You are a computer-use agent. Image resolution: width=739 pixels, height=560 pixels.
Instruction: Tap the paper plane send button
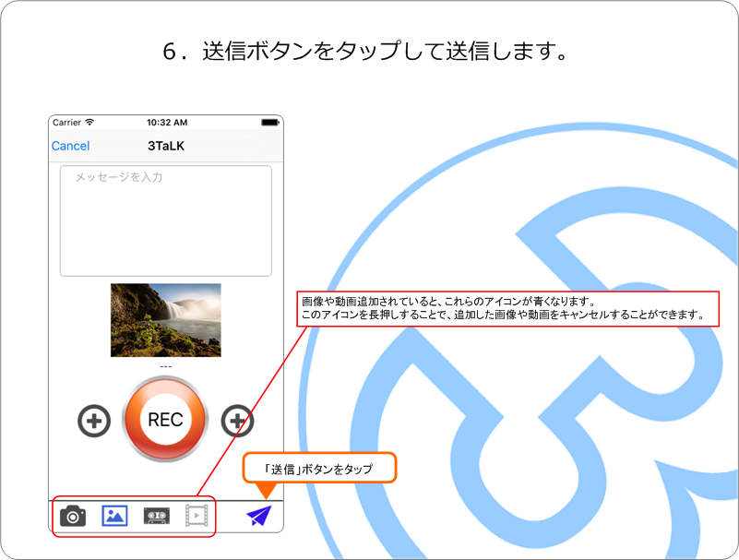click(x=259, y=516)
